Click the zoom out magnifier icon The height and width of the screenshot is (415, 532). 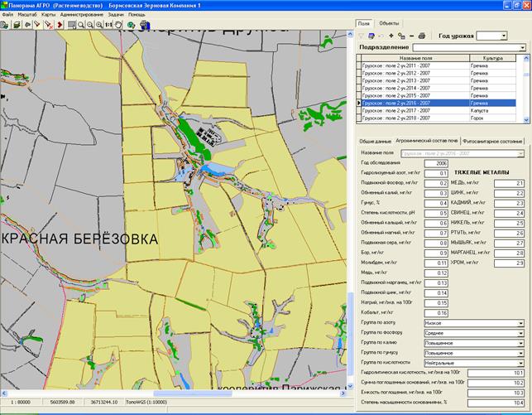tap(90, 25)
